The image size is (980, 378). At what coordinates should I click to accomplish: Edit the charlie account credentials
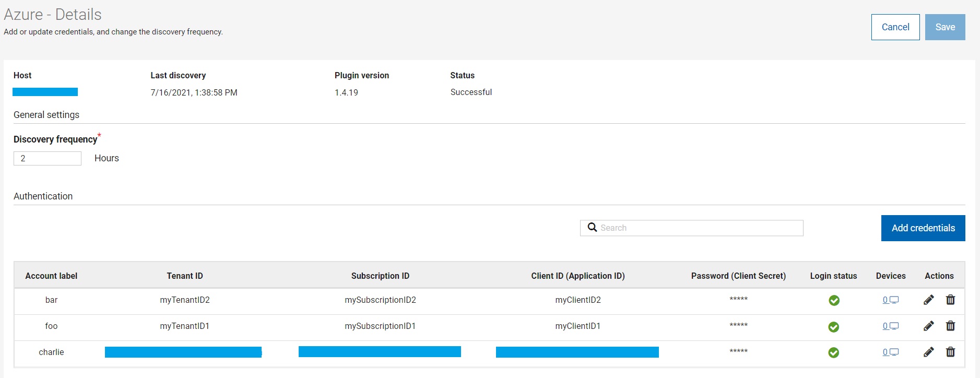tap(928, 352)
